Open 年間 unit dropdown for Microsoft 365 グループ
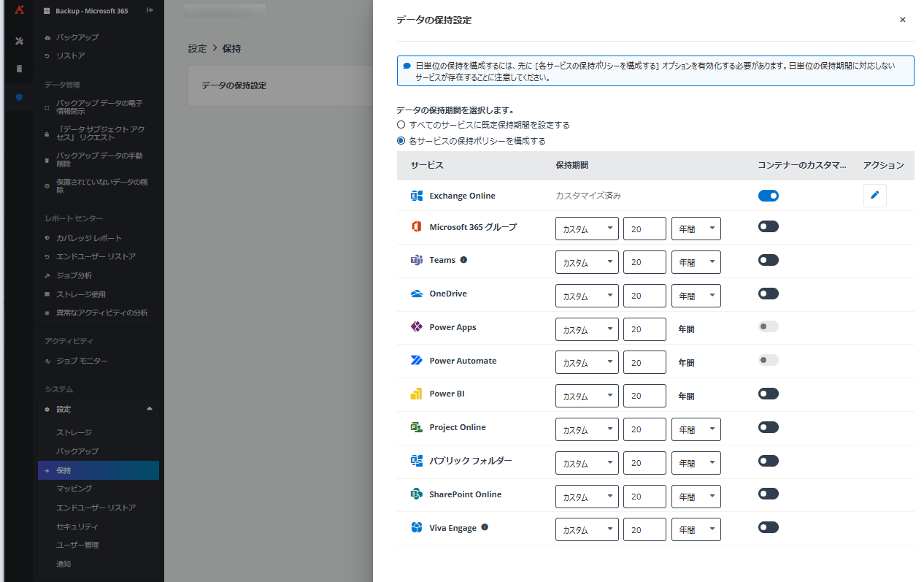 pos(696,229)
